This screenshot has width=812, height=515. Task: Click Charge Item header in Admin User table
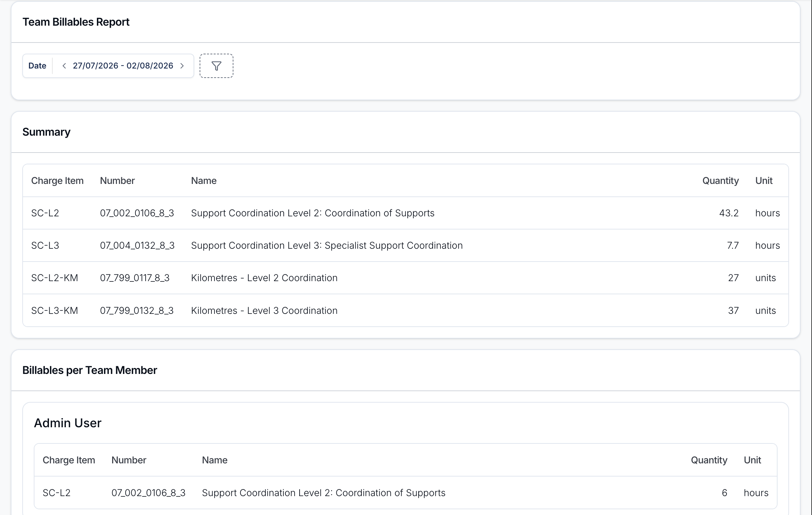tap(69, 460)
